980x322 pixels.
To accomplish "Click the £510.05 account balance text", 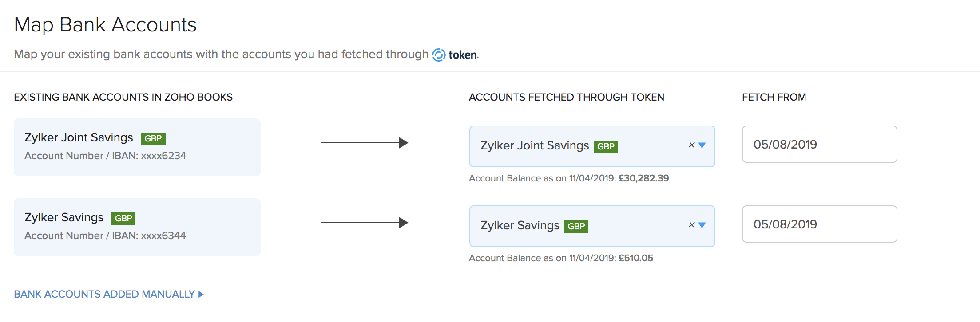I will [x=636, y=258].
